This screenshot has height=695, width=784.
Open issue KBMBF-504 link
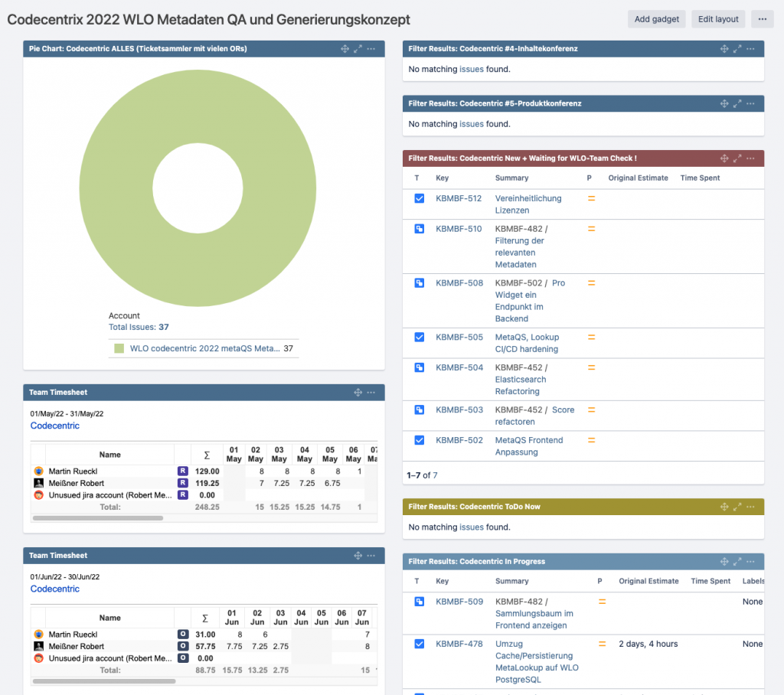point(459,367)
